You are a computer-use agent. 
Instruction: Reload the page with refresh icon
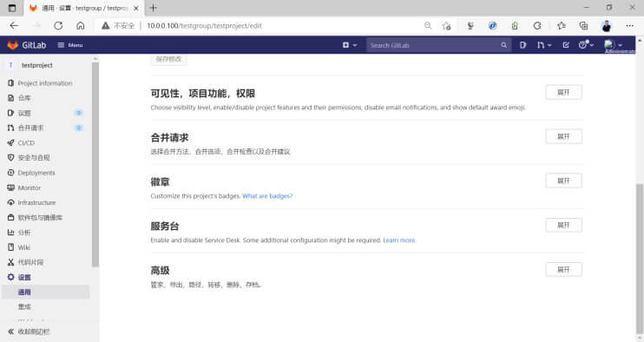click(58, 25)
